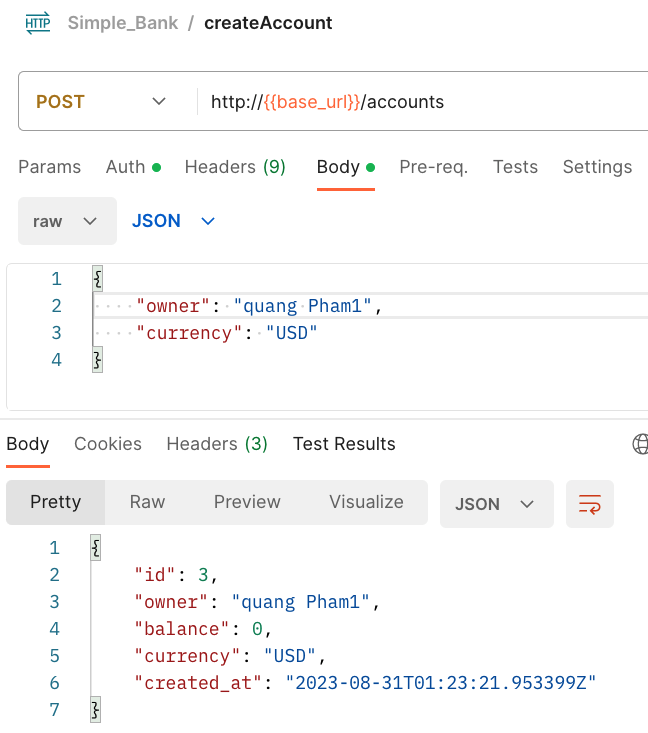The image size is (648, 733).
Task: Open the Auth tab
Action: pos(133,167)
